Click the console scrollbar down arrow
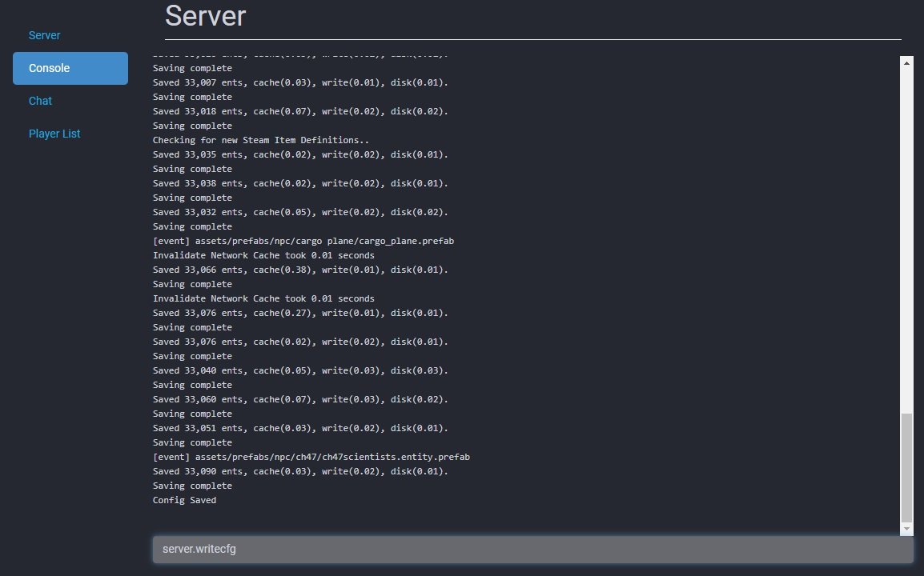924x576 pixels. coord(906,529)
